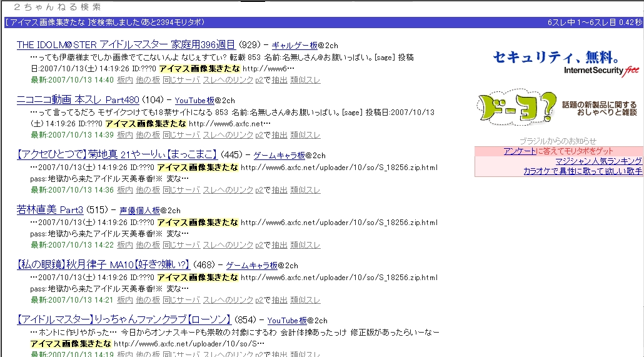This screenshot has height=357, width=644.
Task: Click 類似スレ in the 14:40 result row
Action: click(305, 80)
